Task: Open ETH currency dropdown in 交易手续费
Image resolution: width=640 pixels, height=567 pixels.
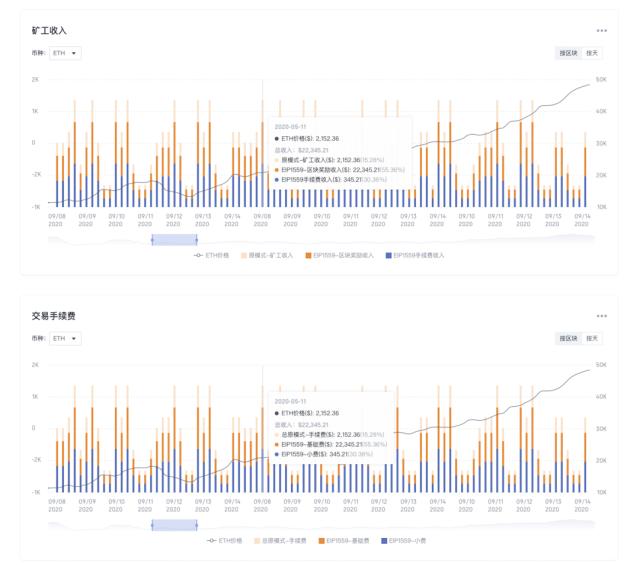Action: (x=65, y=338)
